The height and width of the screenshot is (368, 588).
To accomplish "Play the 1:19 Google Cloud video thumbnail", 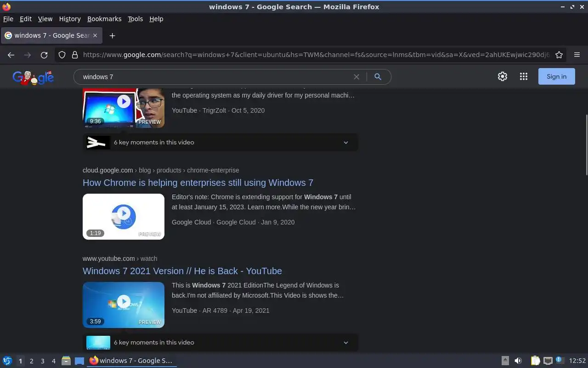I will 124,217.
